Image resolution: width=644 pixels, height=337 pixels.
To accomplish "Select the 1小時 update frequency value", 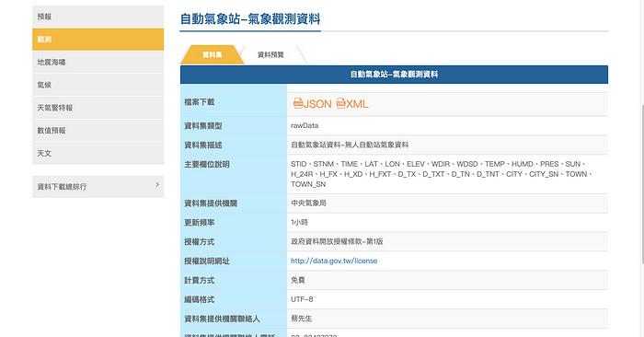I will coord(299,222).
